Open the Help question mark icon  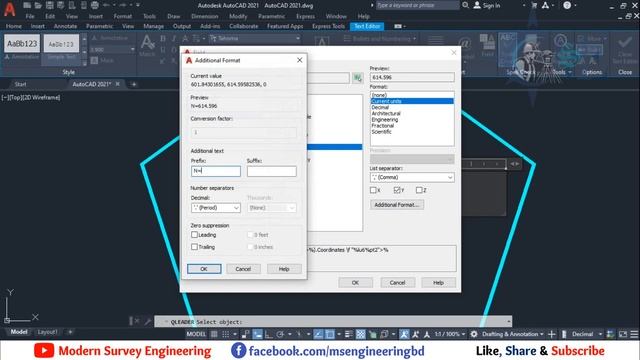(567, 5)
